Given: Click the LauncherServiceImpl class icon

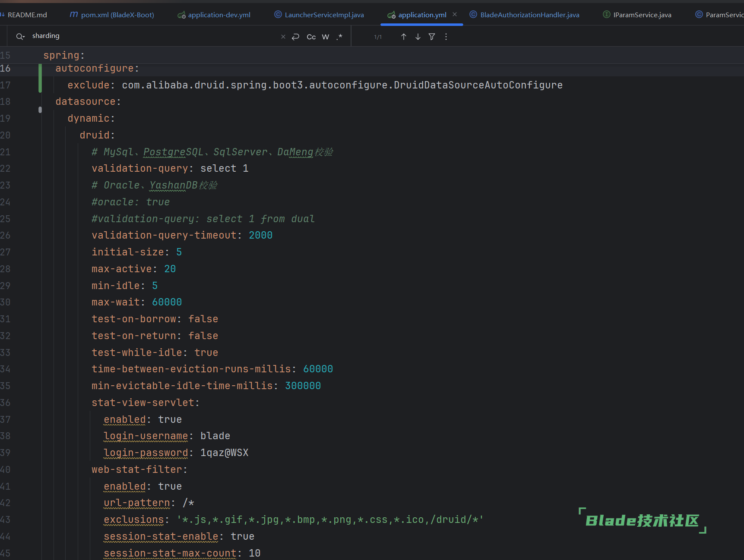Looking at the screenshot, I should tap(278, 15).
